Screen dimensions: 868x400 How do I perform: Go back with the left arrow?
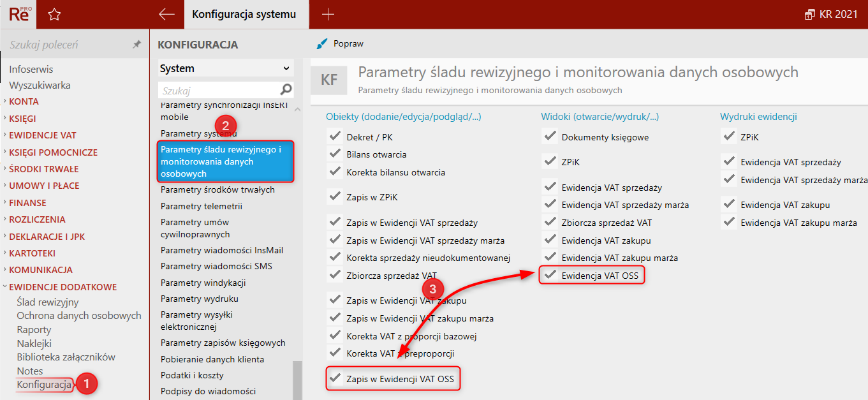click(166, 14)
